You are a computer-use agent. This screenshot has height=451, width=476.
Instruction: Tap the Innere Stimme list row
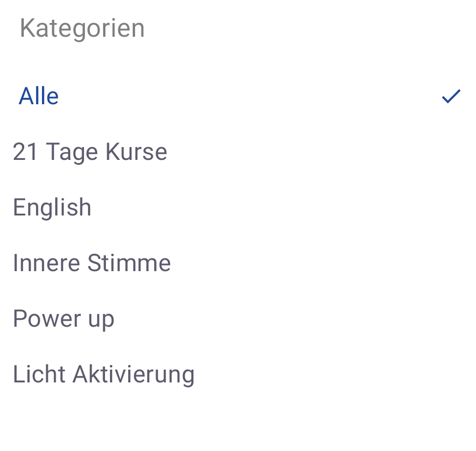coord(92,263)
